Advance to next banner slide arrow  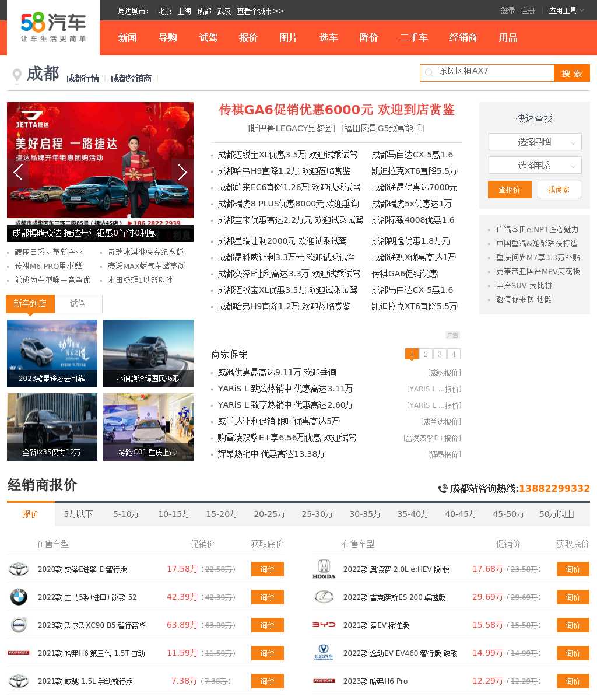pos(182,172)
